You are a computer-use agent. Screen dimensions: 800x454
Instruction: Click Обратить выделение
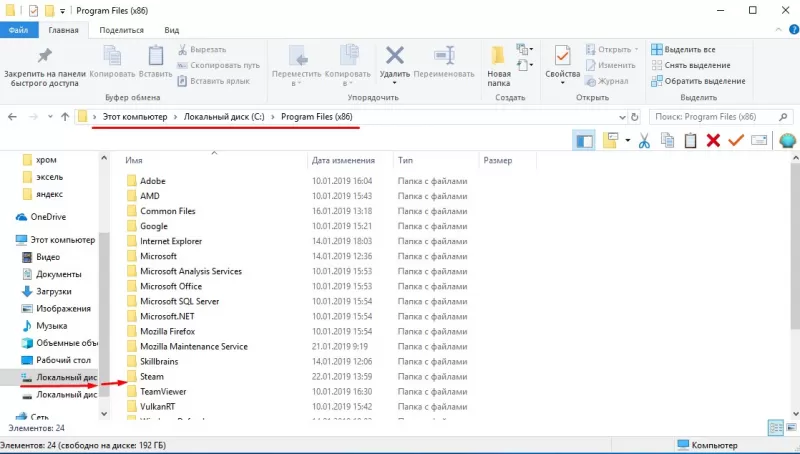(698, 81)
